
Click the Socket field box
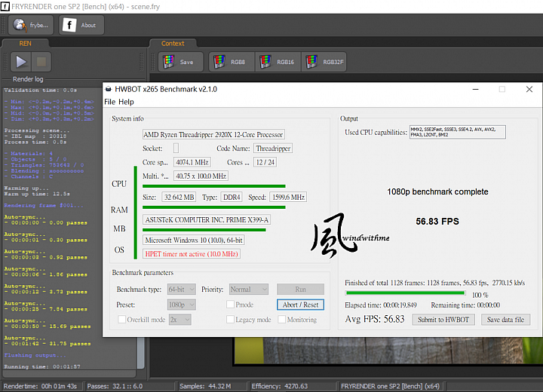click(x=176, y=149)
